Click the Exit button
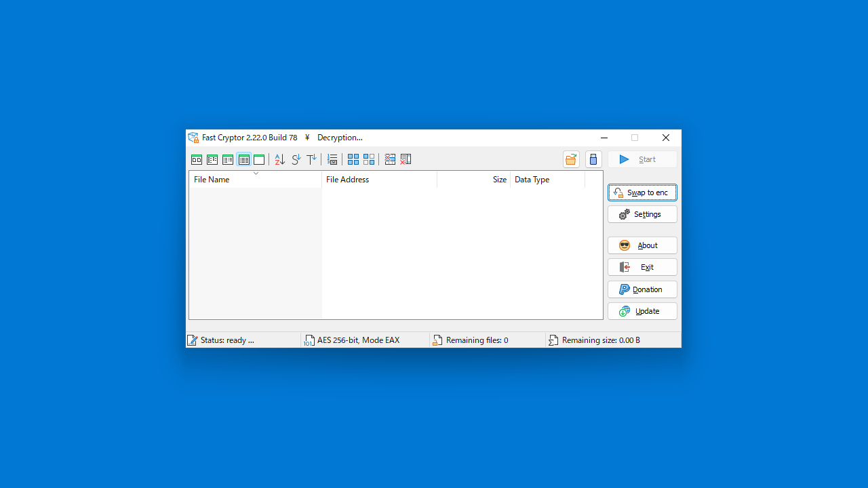Viewport: 868px width, 488px height. point(642,267)
